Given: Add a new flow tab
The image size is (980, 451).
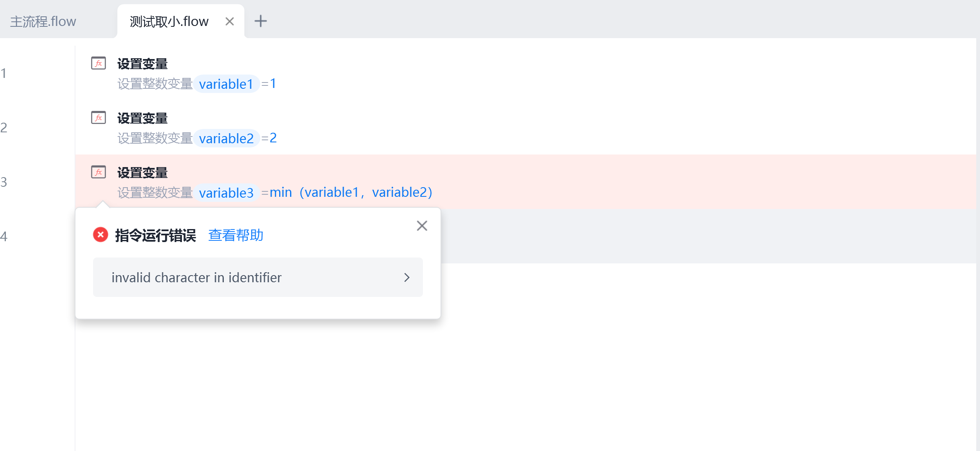Looking at the screenshot, I should (261, 21).
